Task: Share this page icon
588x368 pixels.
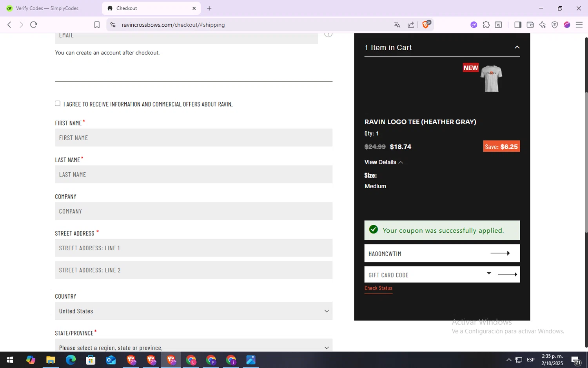Action: coord(411,25)
